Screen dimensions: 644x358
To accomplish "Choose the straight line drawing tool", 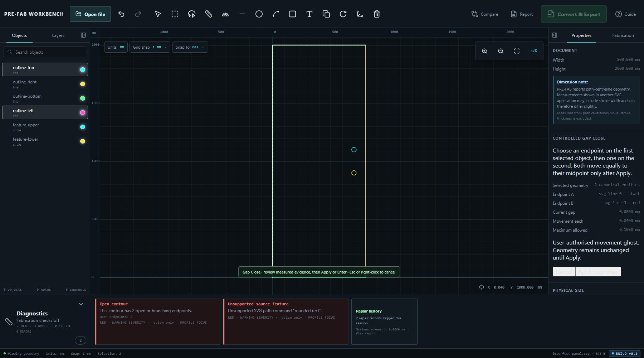I will click(242, 14).
